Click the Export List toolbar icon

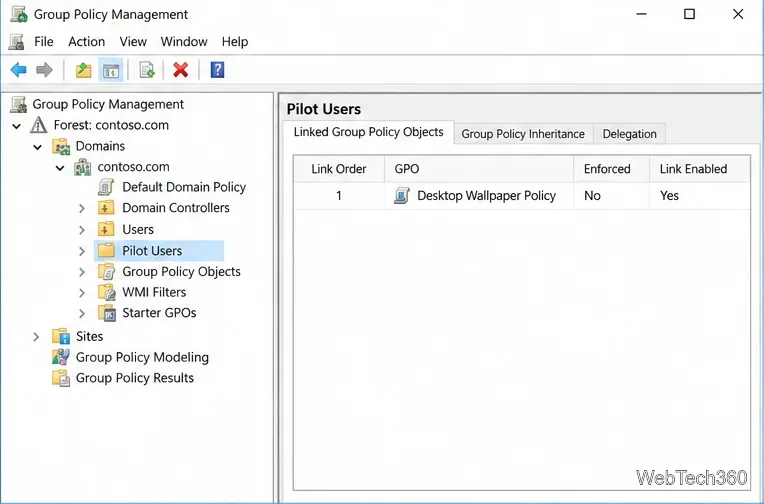147,70
